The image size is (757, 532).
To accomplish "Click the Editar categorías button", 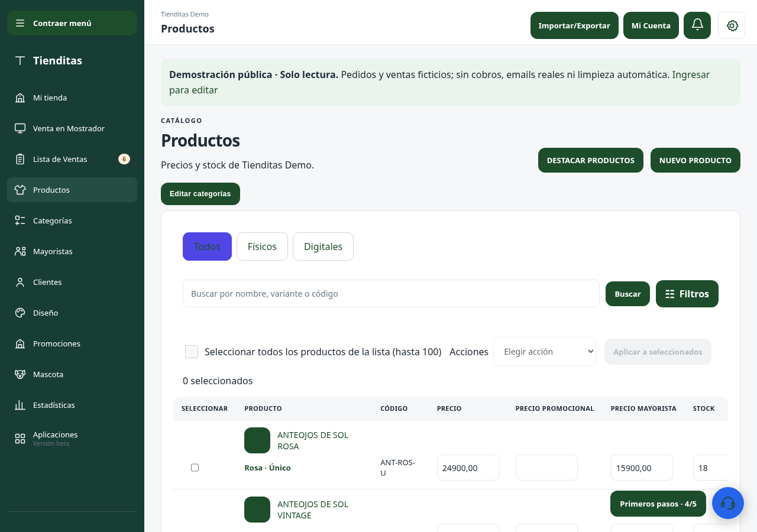I will tap(200, 194).
